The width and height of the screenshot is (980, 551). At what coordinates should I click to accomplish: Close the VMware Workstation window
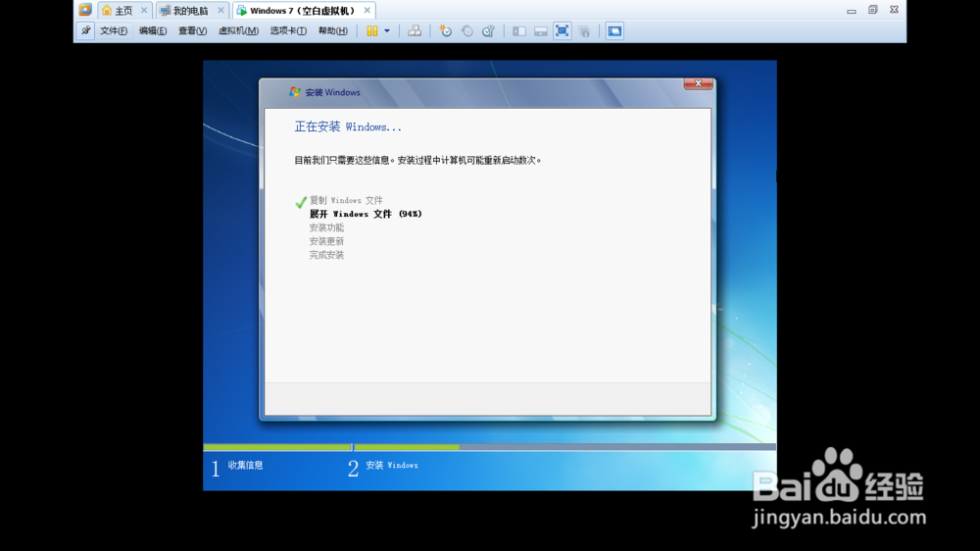tap(895, 10)
